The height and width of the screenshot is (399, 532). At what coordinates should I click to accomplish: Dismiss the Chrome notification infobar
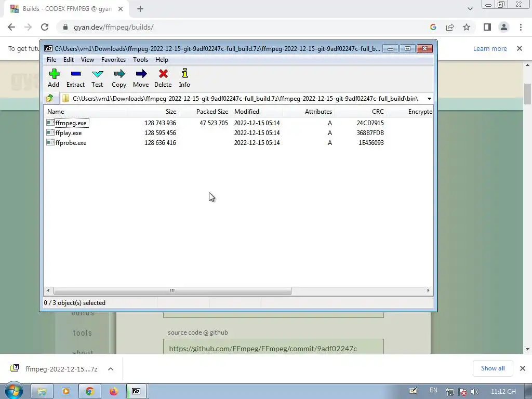(520, 48)
